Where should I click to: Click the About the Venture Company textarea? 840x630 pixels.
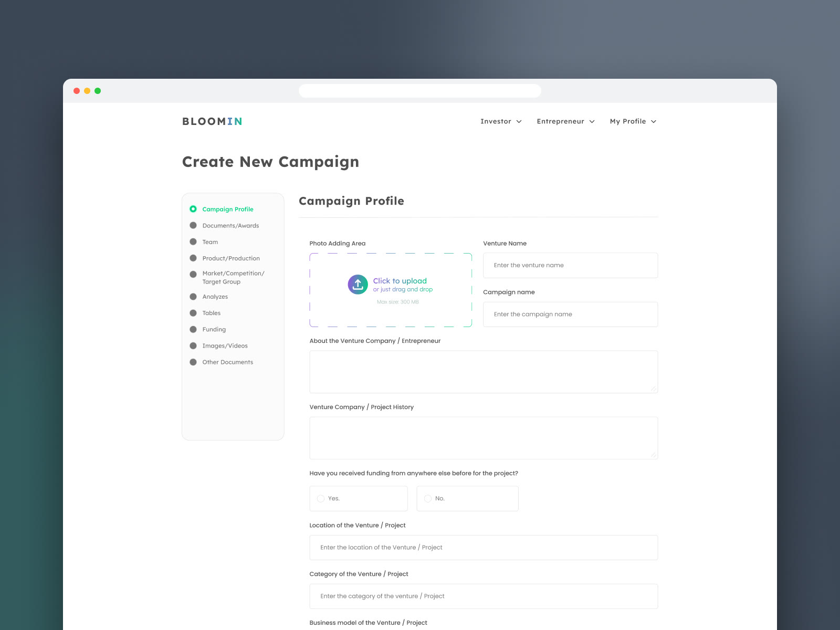(x=484, y=372)
